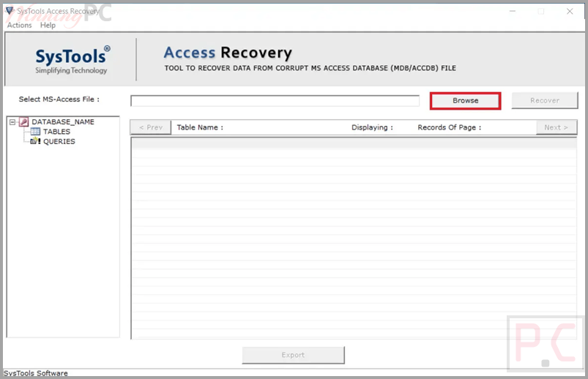Viewport: 588px width, 379px height.
Task: Click the TABLES grid icon
Action: tap(35, 132)
